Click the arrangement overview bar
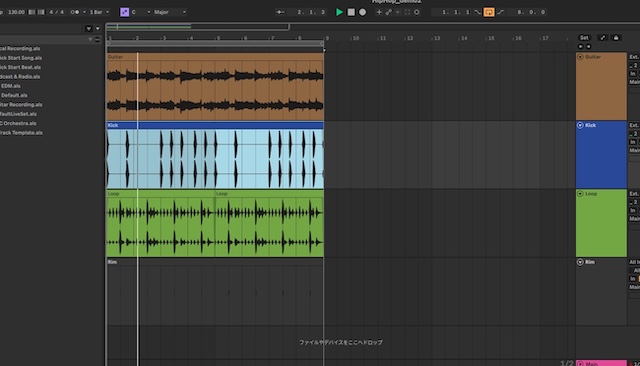Viewport: 640px width, 366px height. click(x=198, y=27)
